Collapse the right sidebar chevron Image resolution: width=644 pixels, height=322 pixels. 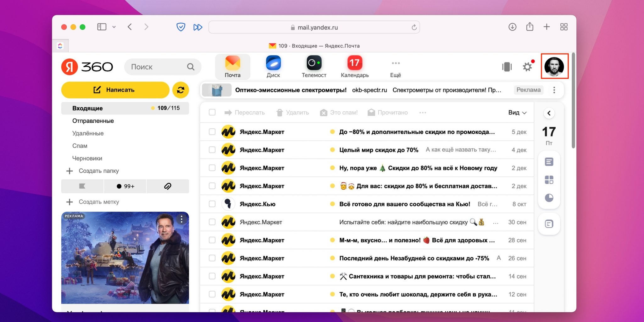(x=549, y=113)
